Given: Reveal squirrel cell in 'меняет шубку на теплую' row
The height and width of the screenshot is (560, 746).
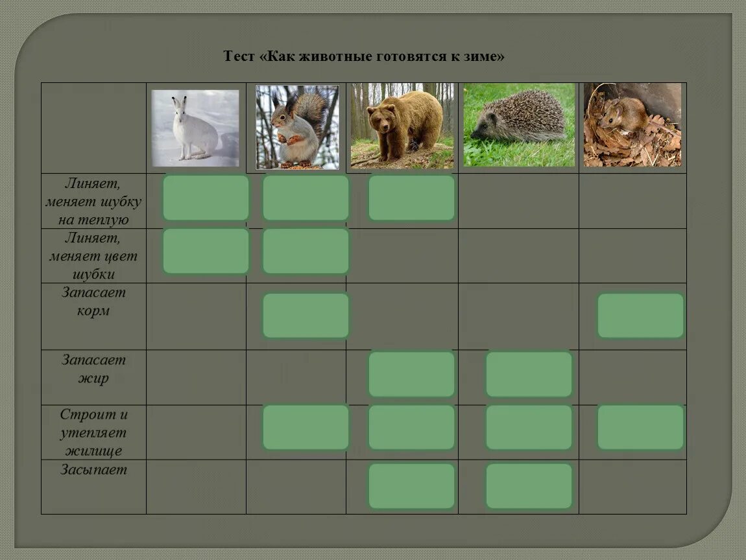Looking at the screenshot, I should click(306, 198).
